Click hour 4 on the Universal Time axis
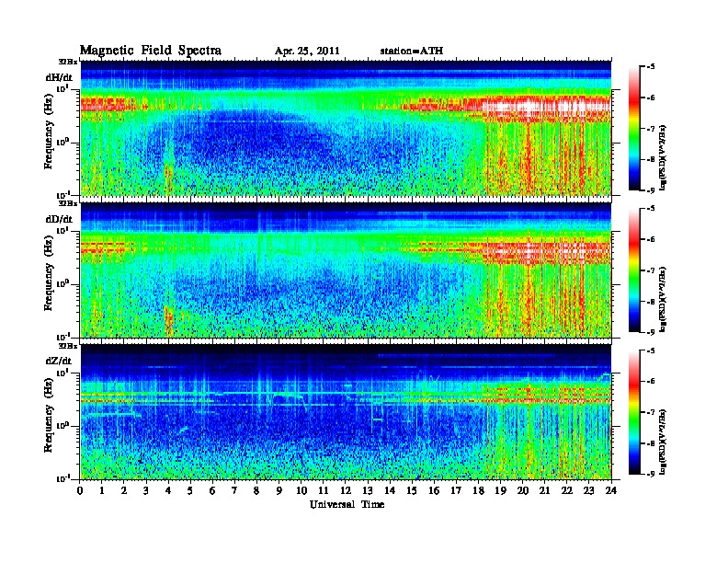This screenshot has width=728, height=563. point(168,490)
